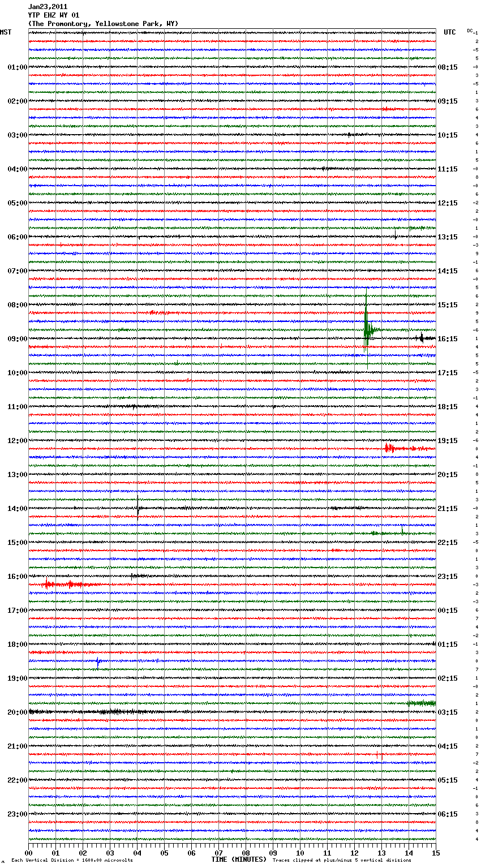Select the 11:00 MST row label
Viewport: 481px width, 868px height.
pos(17,407)
